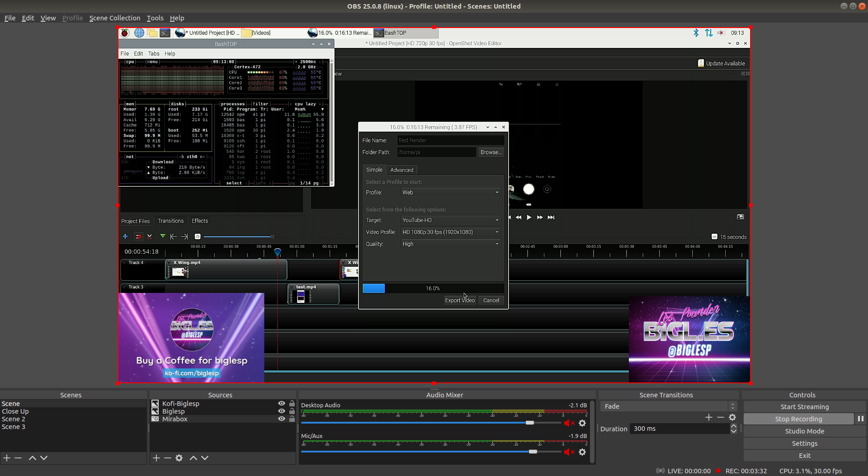Click the Mic/Aux volume slider handle

coord(533,452)
